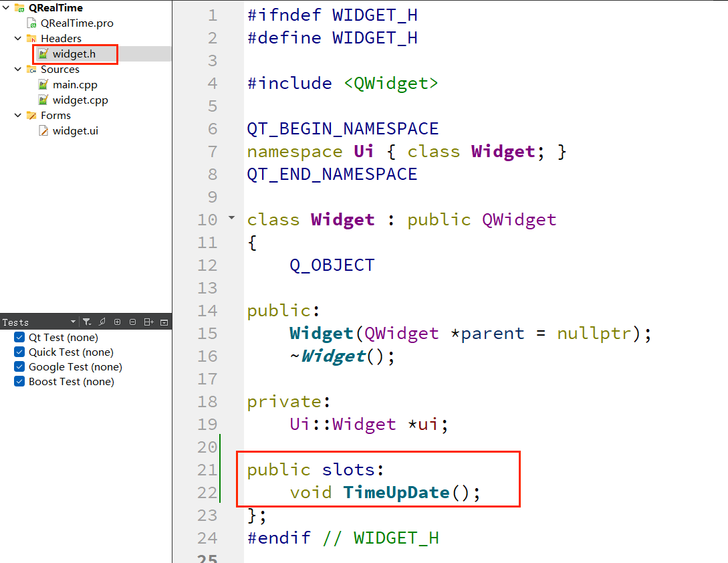Click the Q_OBJECT macro text
The height and width of the screenshot is (563, 728).
pos(332,265)
